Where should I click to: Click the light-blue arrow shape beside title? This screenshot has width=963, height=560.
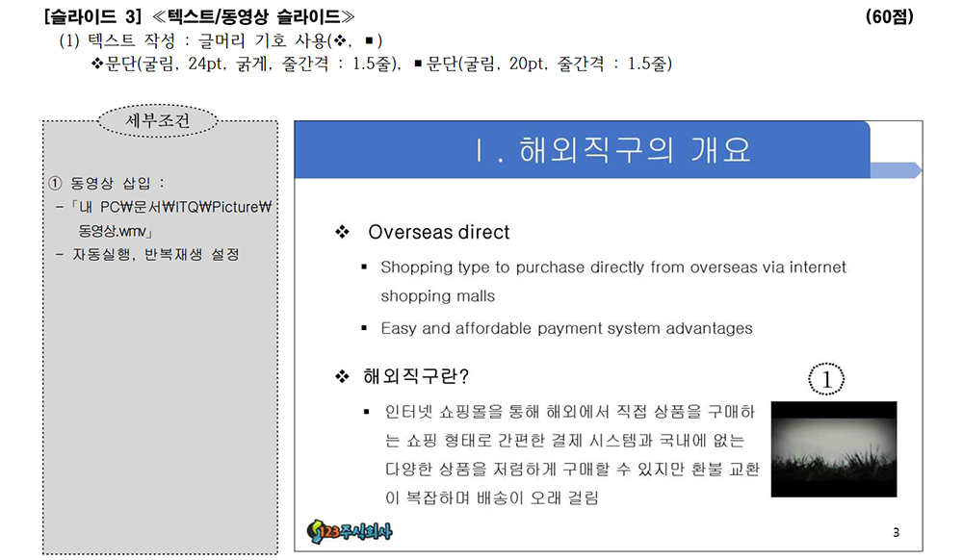(896, 170)
